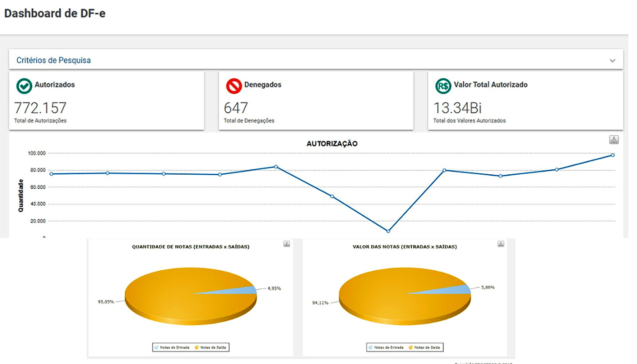Screen dimensions: 637x364
Task: Click the 772.157 total authorizations figure
Action: coord(40,108)
